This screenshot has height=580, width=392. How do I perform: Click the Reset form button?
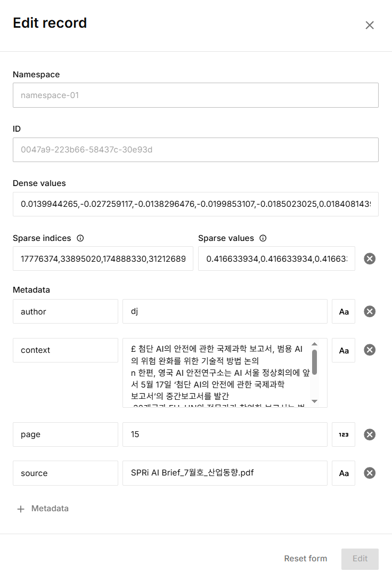306,559
